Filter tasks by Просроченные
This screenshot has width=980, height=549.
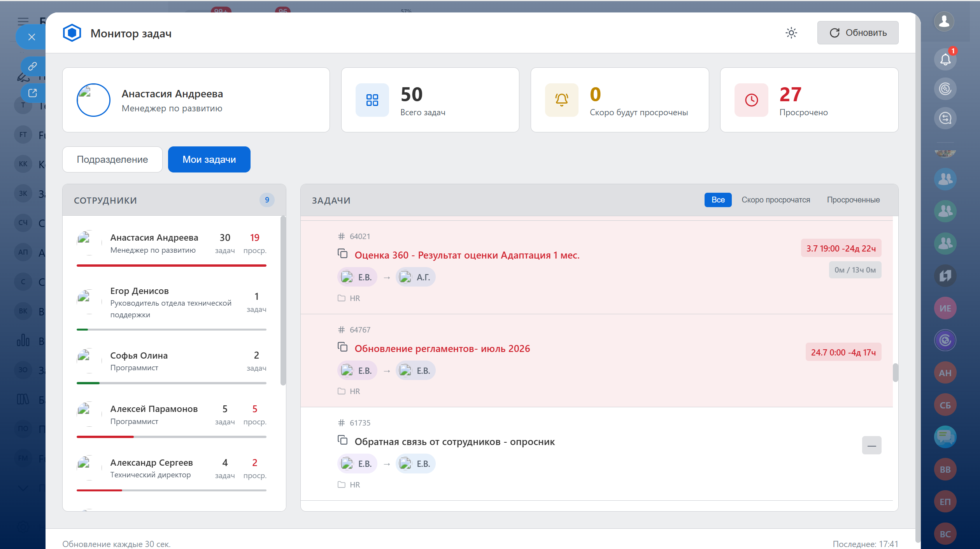click(853, 200)
